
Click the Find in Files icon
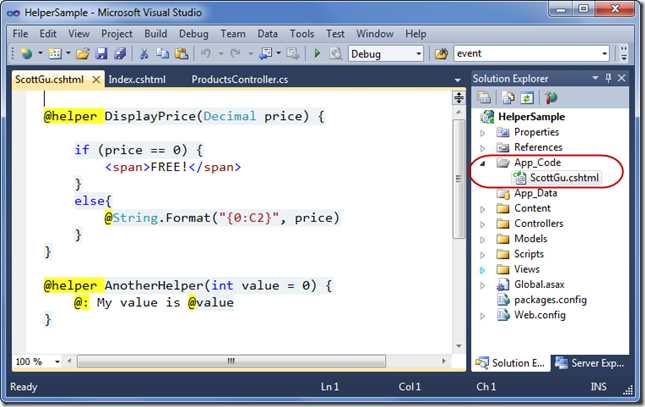click(x=441, y=53)
